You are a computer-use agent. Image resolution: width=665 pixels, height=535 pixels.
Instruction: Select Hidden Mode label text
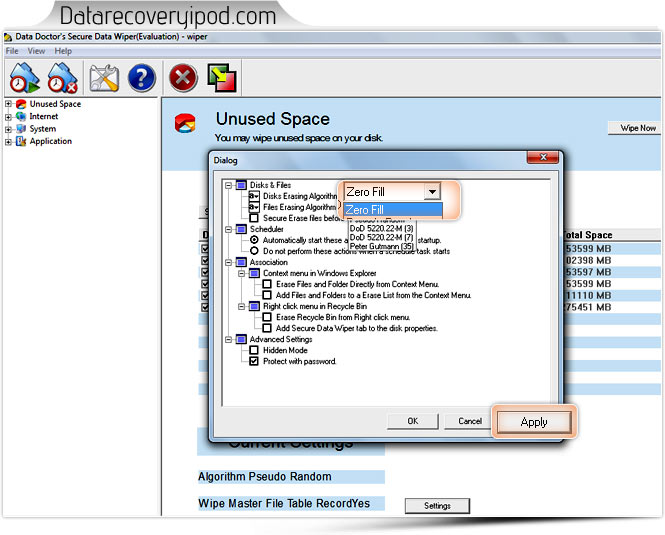[x=285, y=350]
